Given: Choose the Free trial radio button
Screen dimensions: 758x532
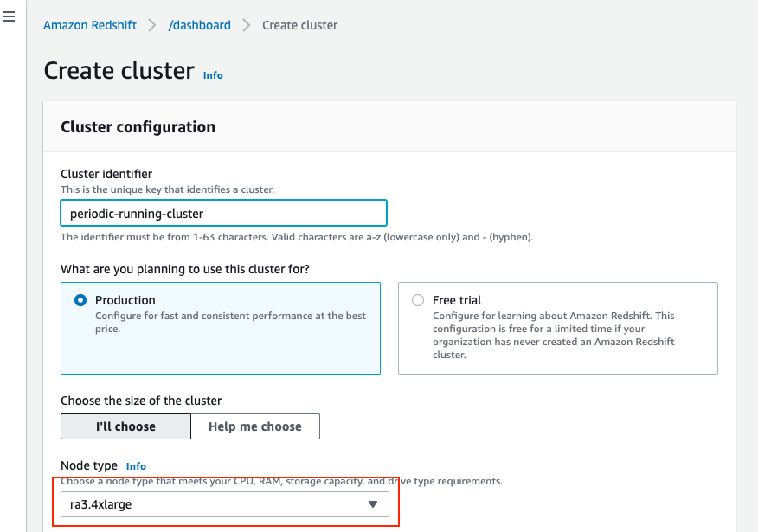Looking at the screenshot, I should point(418,300).
